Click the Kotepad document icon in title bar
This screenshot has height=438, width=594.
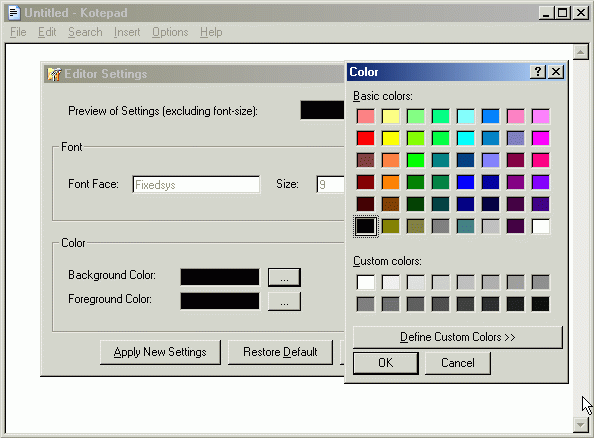pyautogui.click(x=14, y=13)
